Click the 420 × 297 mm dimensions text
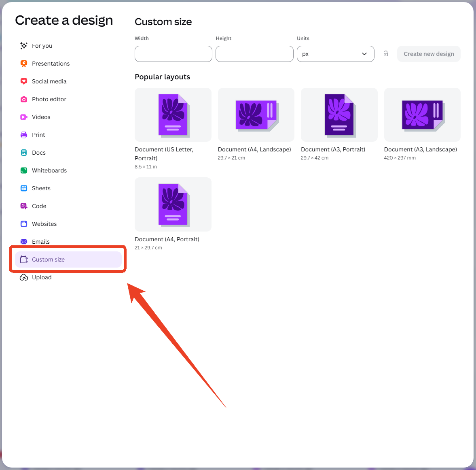Screen dimensions: 476x470 point(400,158)
